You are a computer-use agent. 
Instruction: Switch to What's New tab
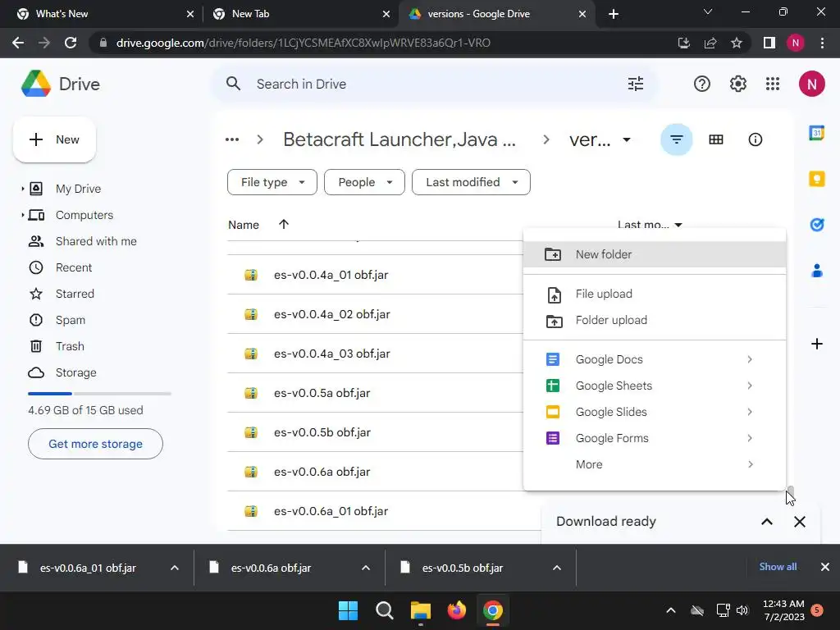point(101,14)
